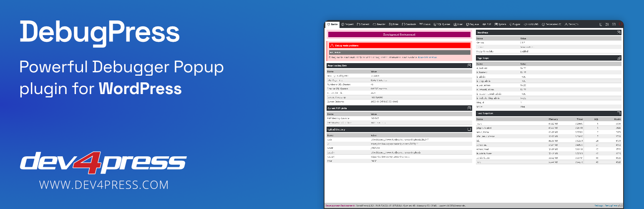Switch to the Errors tab
This screenshot has height=209, width=644.
coord(571,24)
